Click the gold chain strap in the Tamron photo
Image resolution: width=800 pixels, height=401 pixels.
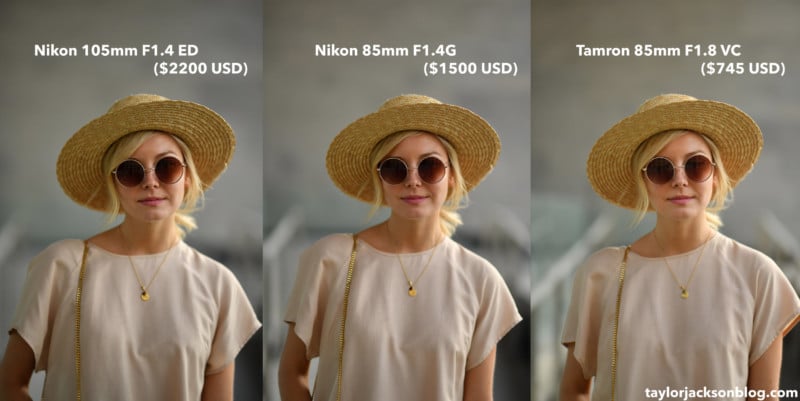click(617, 323)
